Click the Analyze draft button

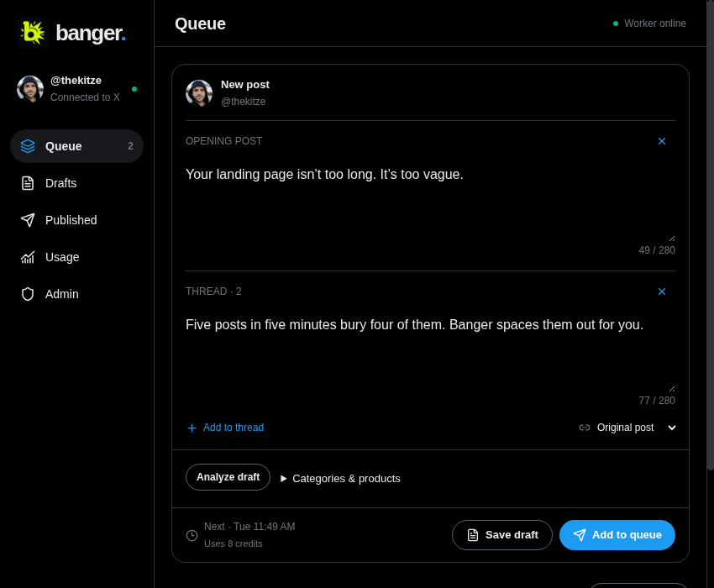[x=228, y=477]
